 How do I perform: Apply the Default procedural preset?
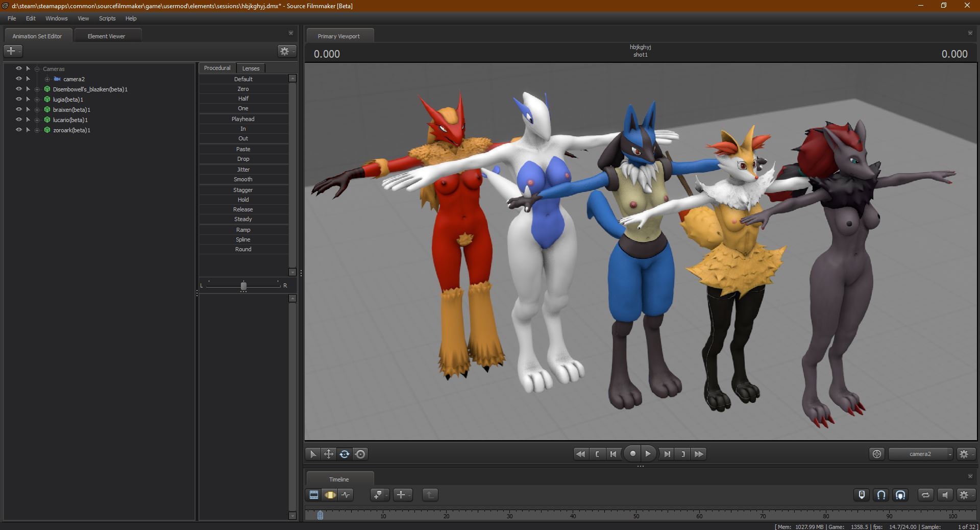243,79
